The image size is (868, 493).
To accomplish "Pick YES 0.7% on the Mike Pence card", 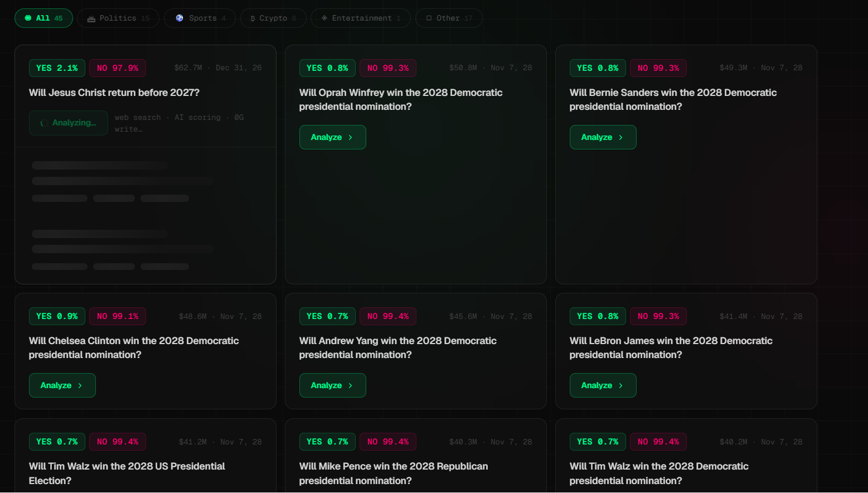I will 327,442.
